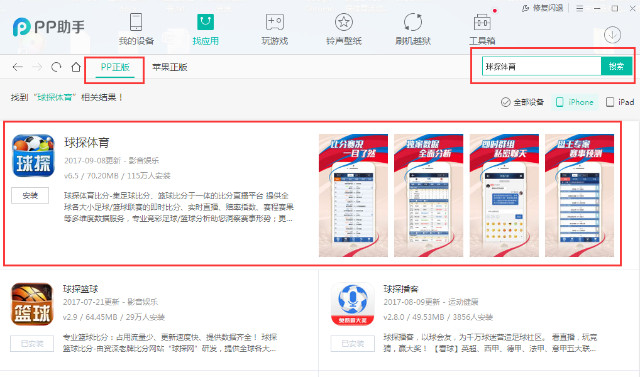Click the 找到 球探体育 相关结果 heading

(x=67, y=98)
